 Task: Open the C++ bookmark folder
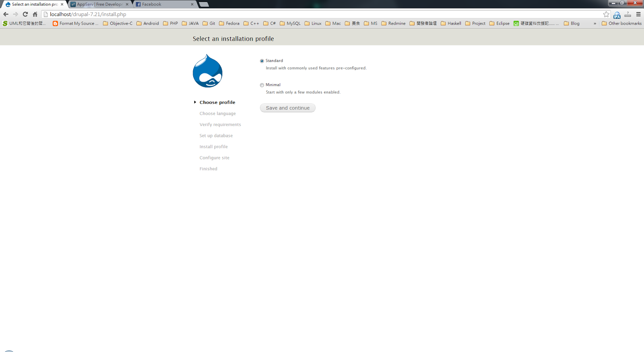[x=251, y=23]
